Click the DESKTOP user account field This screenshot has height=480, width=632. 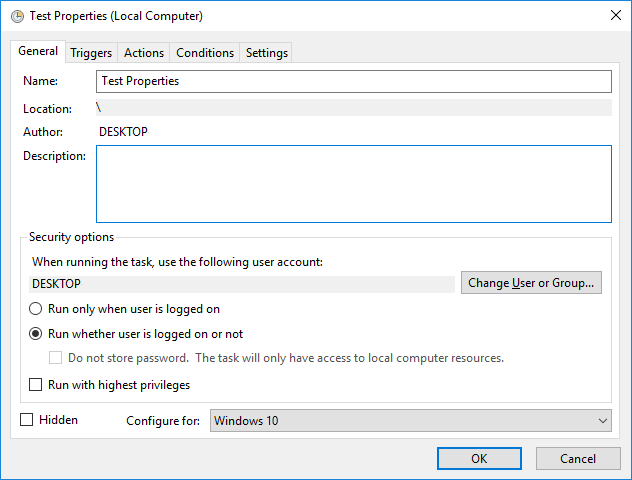(243, 284)
